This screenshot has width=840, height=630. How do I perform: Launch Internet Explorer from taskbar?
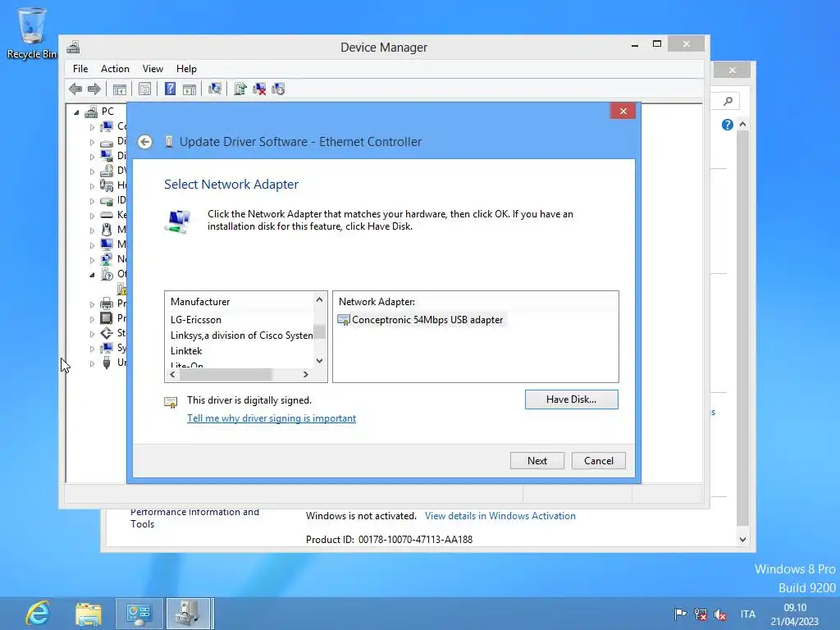tap(38, 613)
